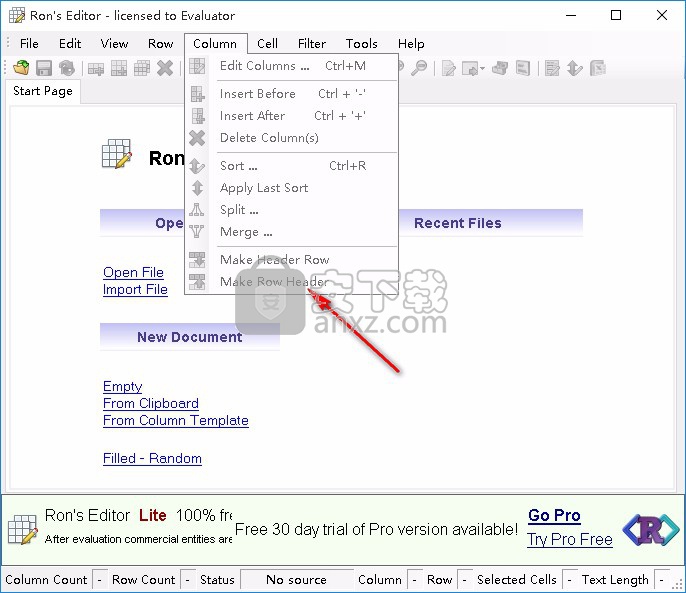Switch to the Start Page tab
This screenshot has width=686, height=593.
[43, 91]
